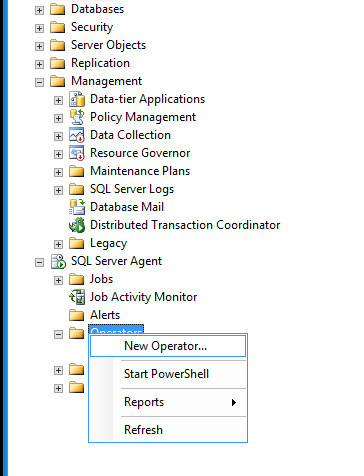Select the Legacy label
The height and width of the screenshot is (476, 364).
108,243
